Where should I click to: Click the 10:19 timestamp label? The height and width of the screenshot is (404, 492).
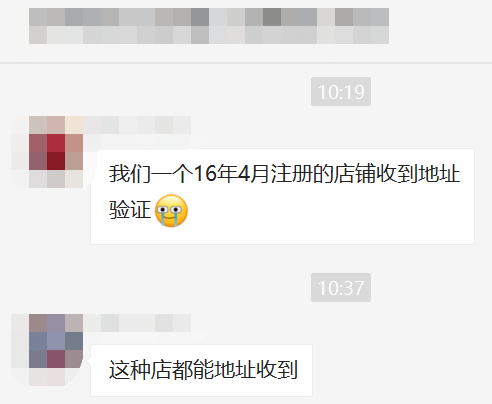click(341, 92)
